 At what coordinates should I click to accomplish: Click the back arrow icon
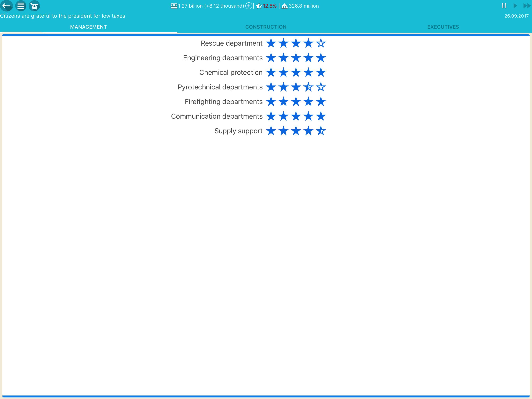coord(6,6)
